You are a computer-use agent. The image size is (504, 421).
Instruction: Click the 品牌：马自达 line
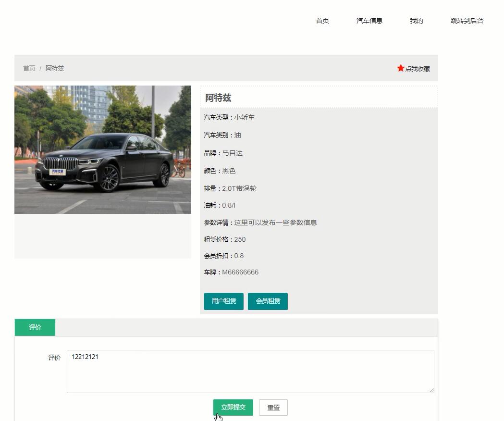point(223,153)
